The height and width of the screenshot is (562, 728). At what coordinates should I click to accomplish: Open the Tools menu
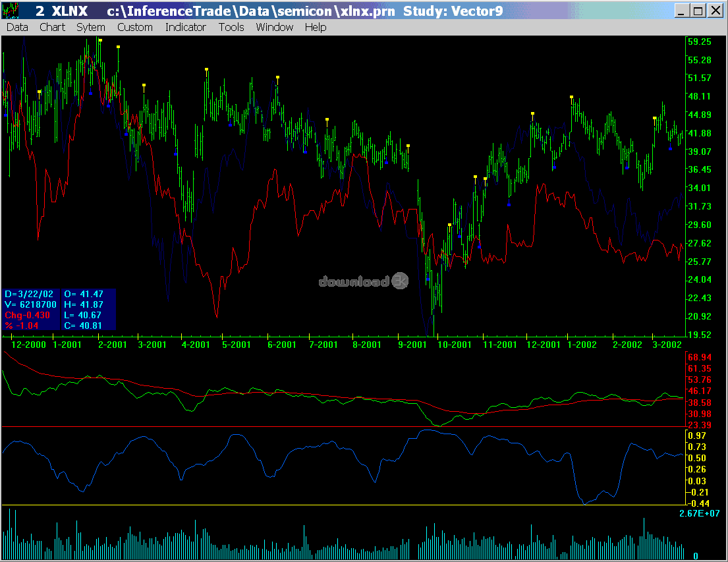[x=231, y=28]
